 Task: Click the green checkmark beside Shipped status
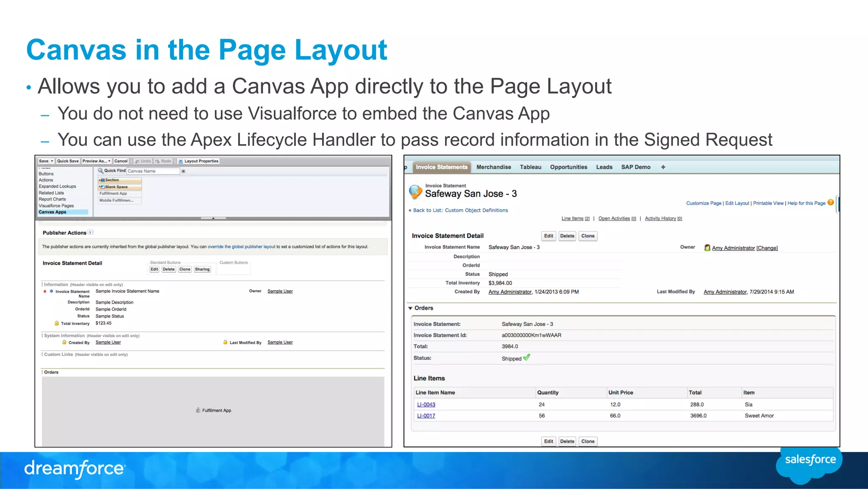[526, 358]
